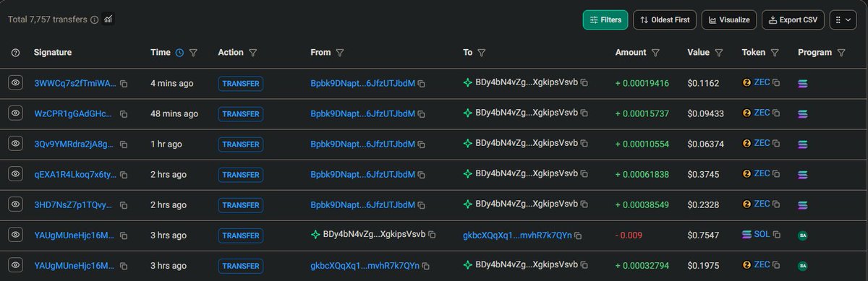The height and width of the screenshot is (281, 868).
Task: Click TRANSFER tag in the 4 mins ago row
Action: tap(241, 84)
